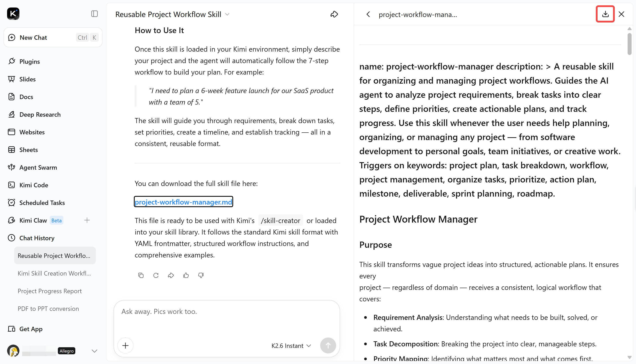Open Sheets from the sidebar
Image resolution: width=636 pixels, height=364 pixels.
(28, 150)
